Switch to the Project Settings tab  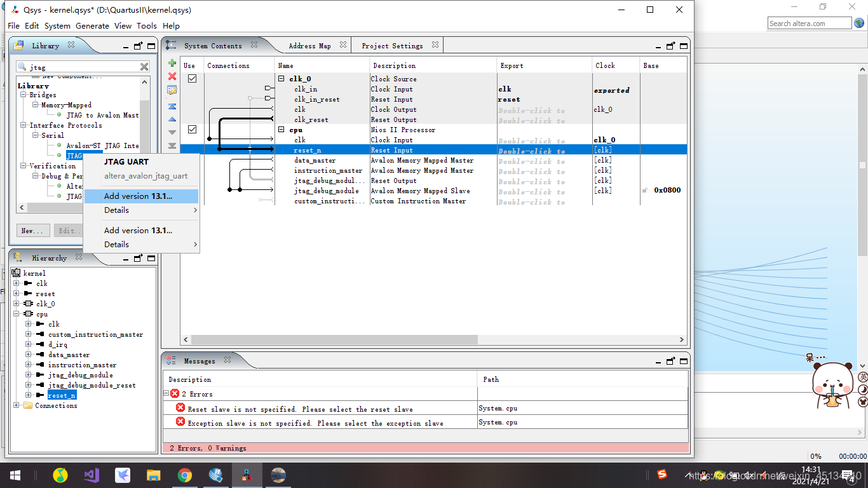pos(392,46)
